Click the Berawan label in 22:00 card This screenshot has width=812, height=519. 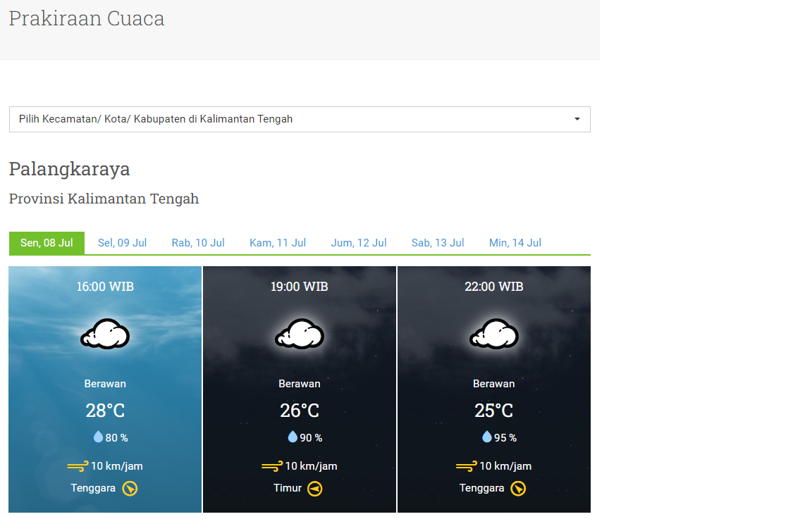(493, 384)
